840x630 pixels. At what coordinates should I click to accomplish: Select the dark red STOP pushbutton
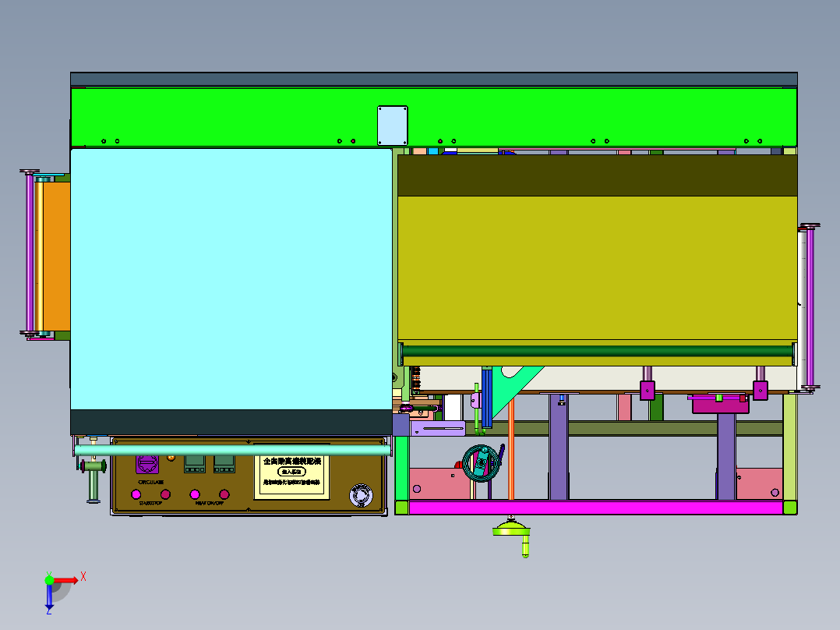(x=165, y=494)
